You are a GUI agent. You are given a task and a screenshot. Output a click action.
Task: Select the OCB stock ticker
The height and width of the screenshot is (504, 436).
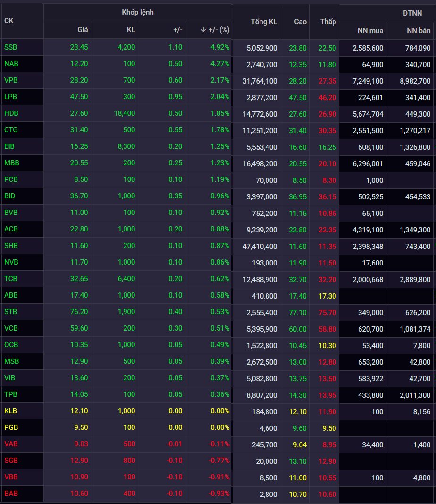pos(11,345)
